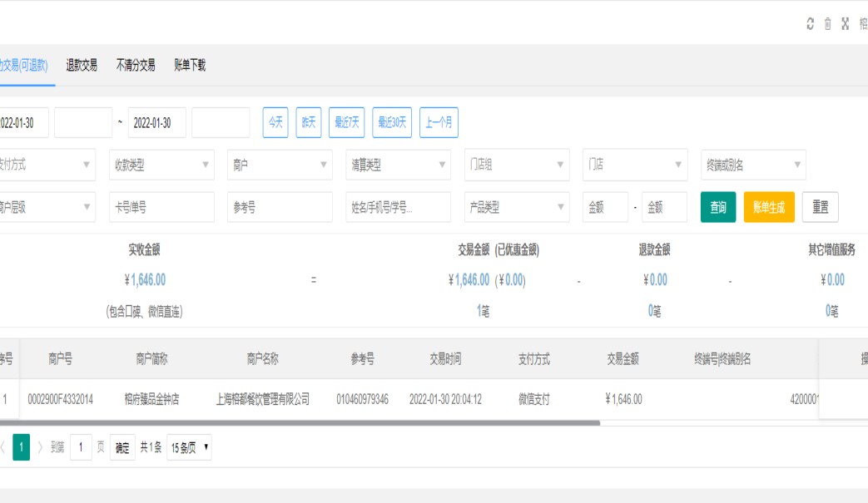Go to next page using right chevron

pos(40,447)
